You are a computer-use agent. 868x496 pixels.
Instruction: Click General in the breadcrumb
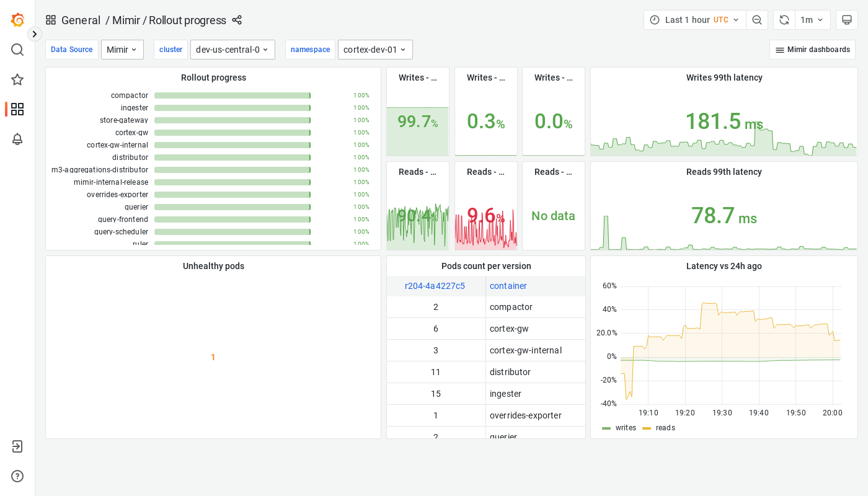tap(81, 20)
